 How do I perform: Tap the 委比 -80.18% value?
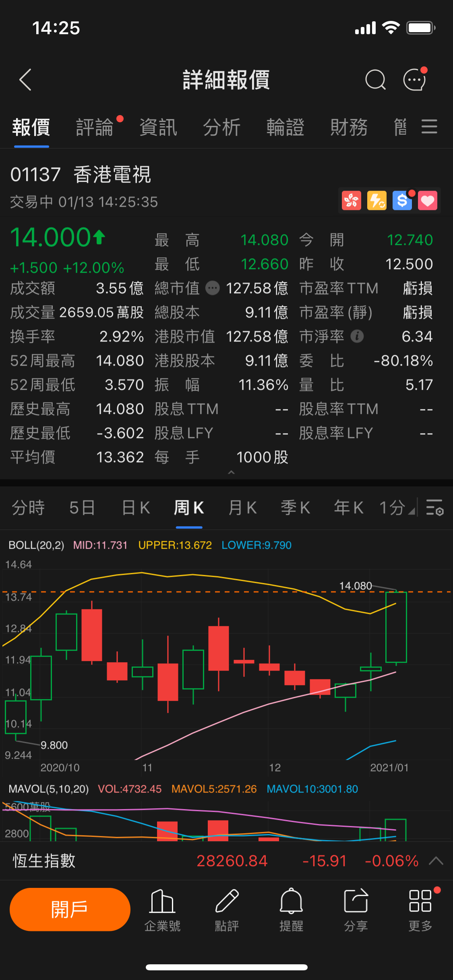[403, 360]
